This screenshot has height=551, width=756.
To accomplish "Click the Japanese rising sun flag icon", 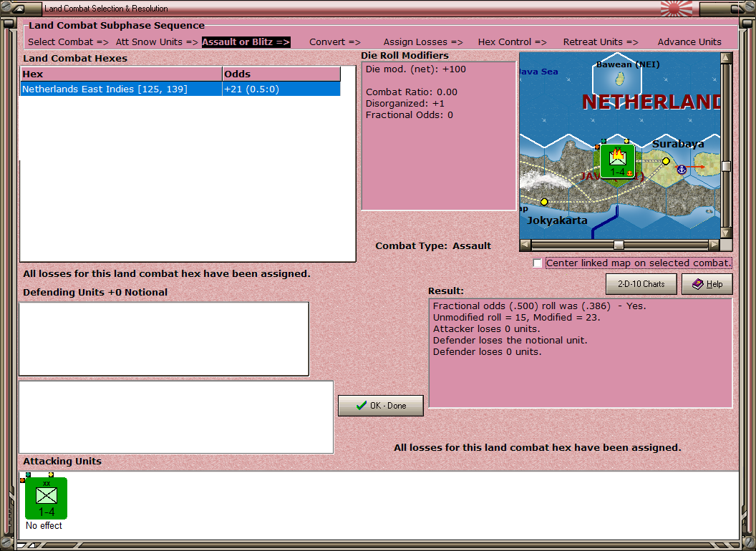I will tap(676, 8).
